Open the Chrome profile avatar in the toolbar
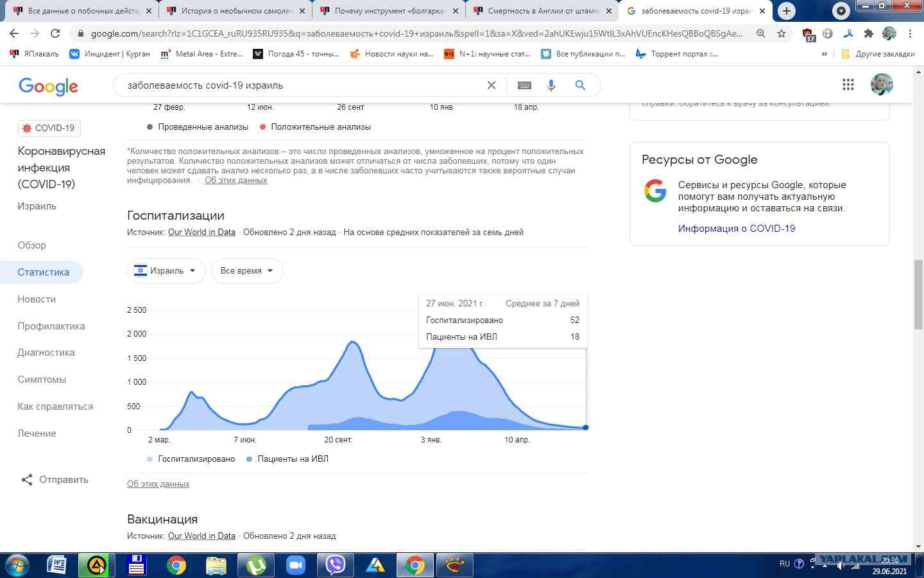Viewport: 924px width, 578px height. (x=889, y=33)
